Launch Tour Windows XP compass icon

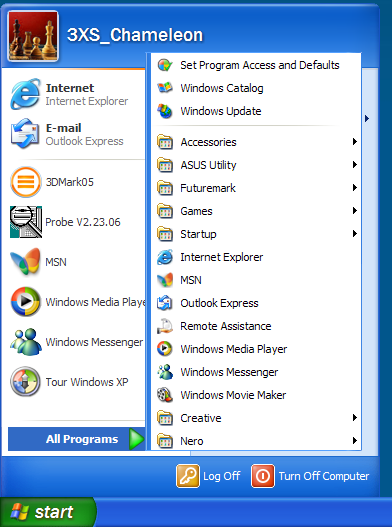(26, 381)
